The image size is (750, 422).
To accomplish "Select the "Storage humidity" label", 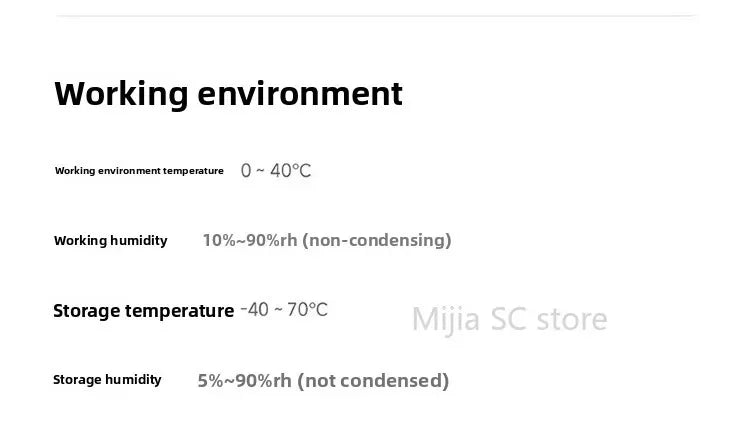I will click(x=107, y=380).
